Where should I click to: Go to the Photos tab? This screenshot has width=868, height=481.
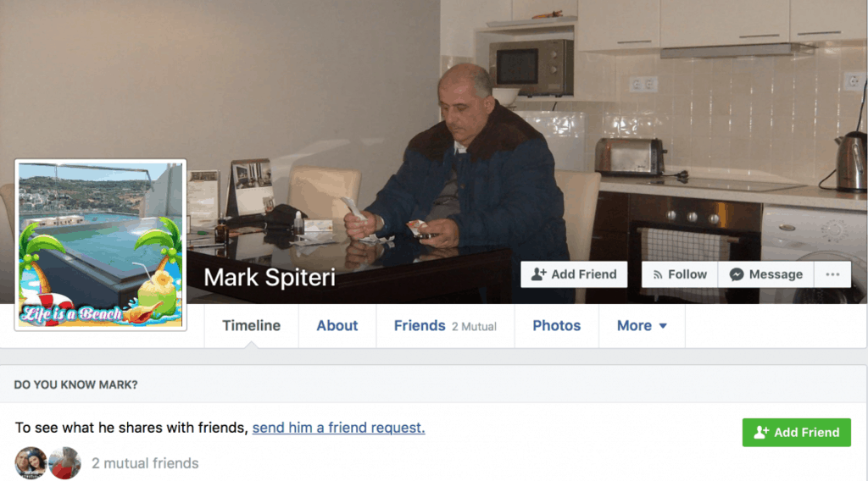click(x=556, y=326)
